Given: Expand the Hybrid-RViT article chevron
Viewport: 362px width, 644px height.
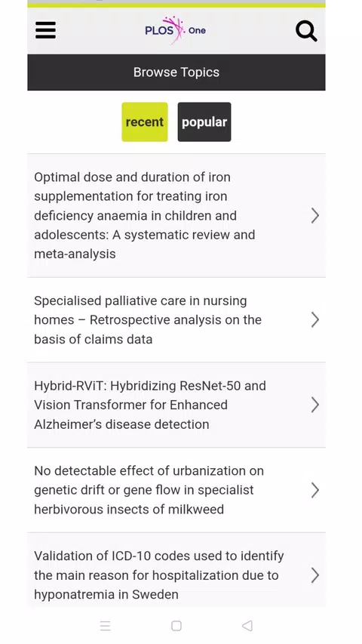Looking at the screenshot, I should (x=314, y=405).
